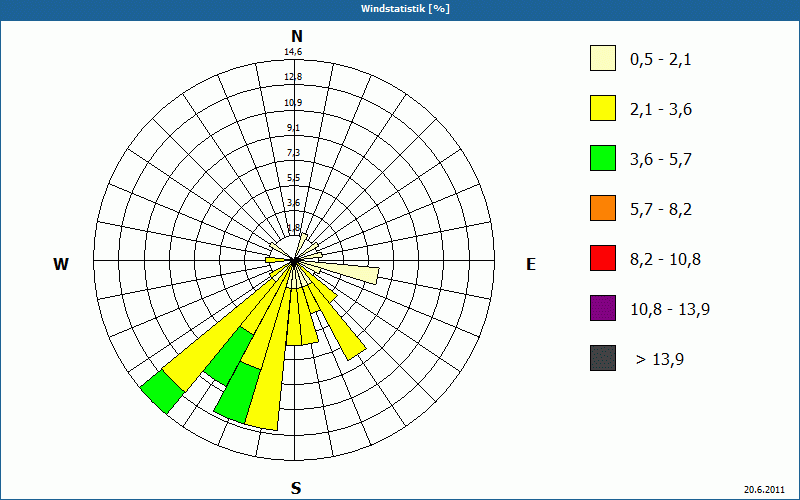Viewport: 800px width, 500px height.
Task: Click the legend label '8,2 - 10,8'
Action: pyautogui.click(x=665, y=260)
